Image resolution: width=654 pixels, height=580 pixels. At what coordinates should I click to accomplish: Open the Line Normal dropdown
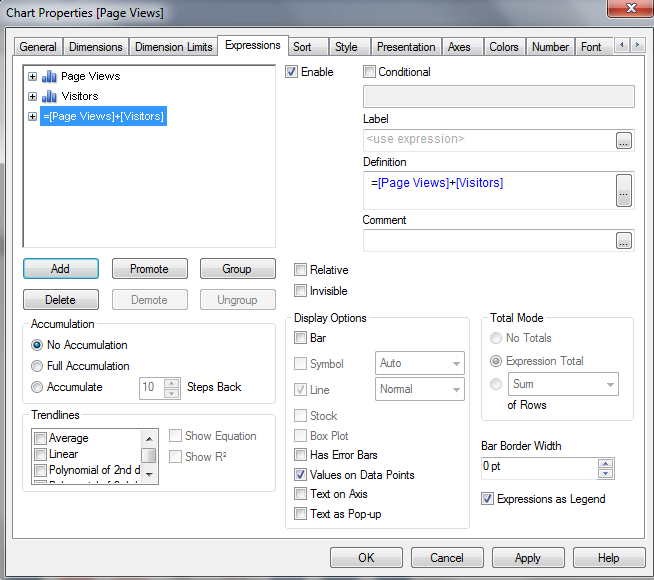420,389
